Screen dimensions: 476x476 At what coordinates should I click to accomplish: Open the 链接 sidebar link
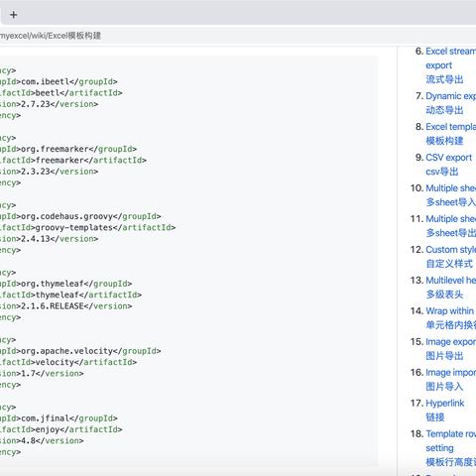click(435, 417)
